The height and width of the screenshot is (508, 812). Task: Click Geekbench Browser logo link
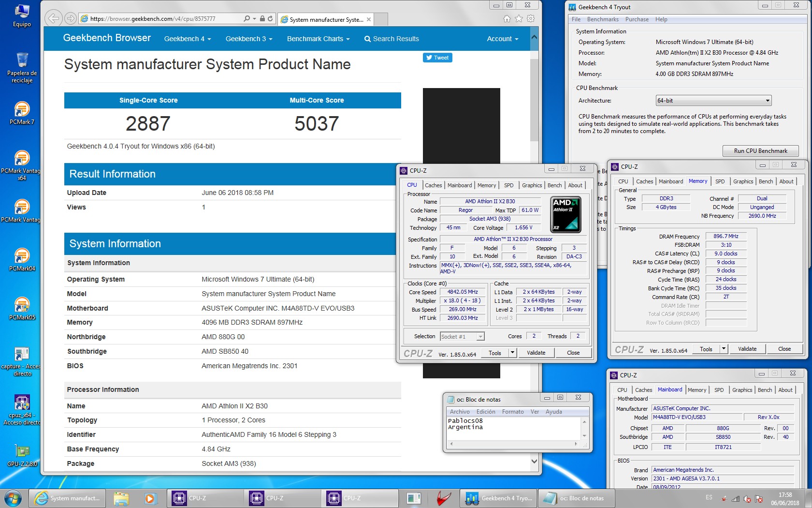[107, 38]
